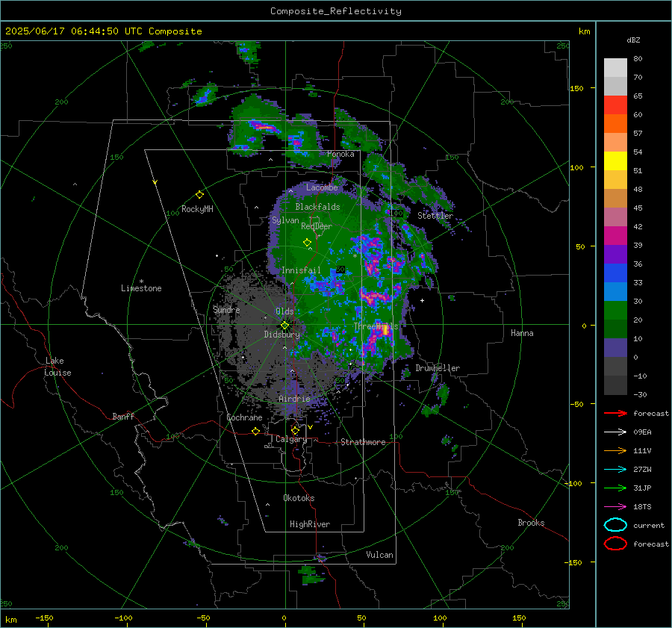The image size is (672, 628).
Task: Select the bright green 30 dBZ swatch
Action: point(615,310)
